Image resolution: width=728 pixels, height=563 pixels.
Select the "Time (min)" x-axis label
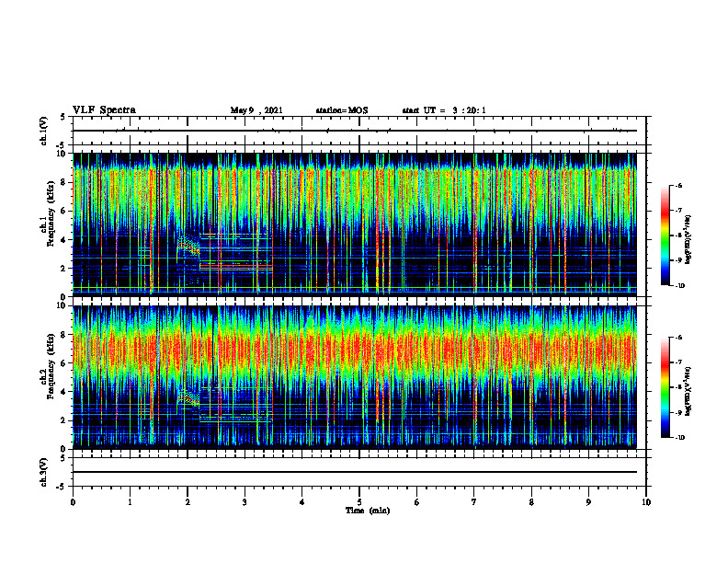click(x=368, y=511)
